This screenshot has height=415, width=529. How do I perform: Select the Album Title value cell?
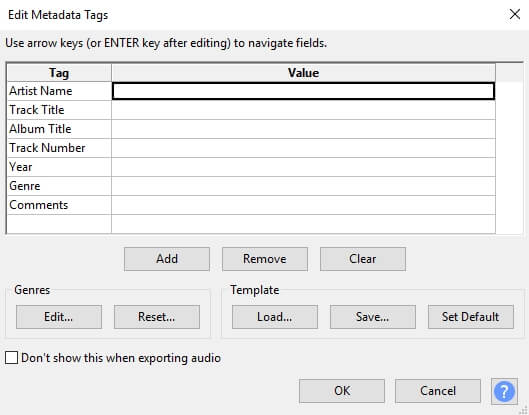point(303,129)
